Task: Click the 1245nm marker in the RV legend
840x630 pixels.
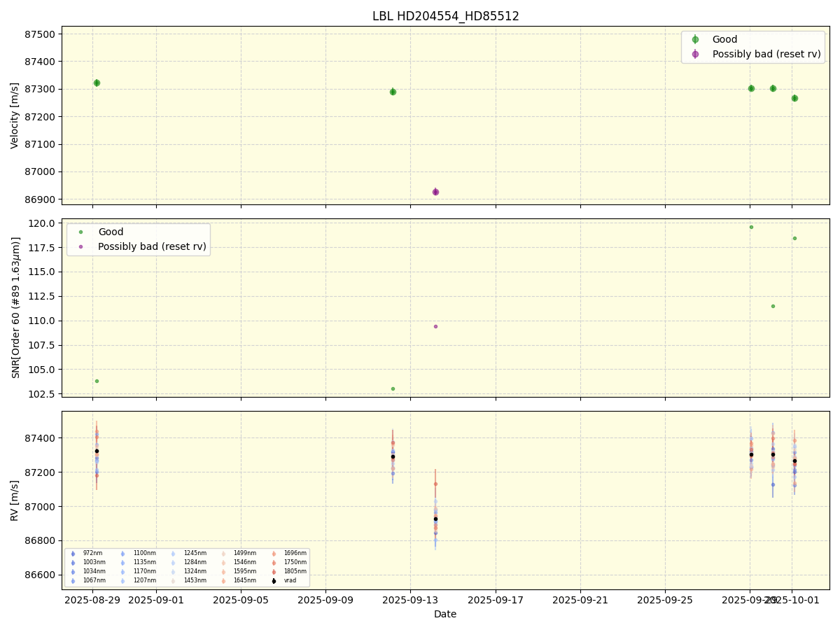Action: [x=174, y=554]
